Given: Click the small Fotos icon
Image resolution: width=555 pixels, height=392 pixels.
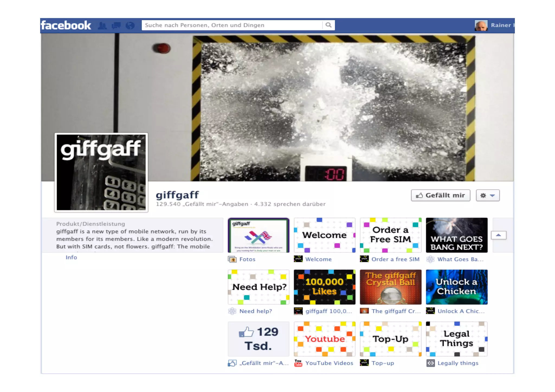Looking at the screenshot, I should [232, 259].
